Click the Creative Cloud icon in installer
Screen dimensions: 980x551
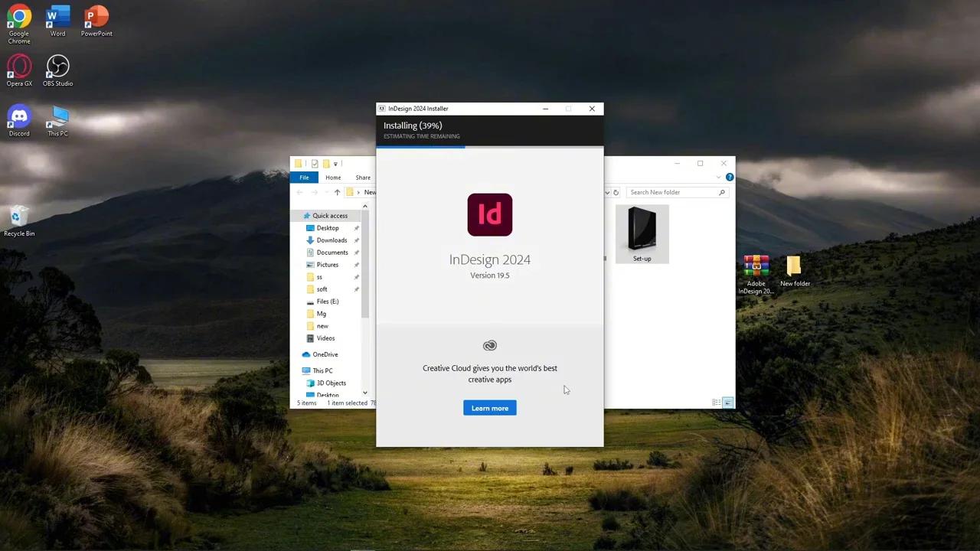point(489,345)
